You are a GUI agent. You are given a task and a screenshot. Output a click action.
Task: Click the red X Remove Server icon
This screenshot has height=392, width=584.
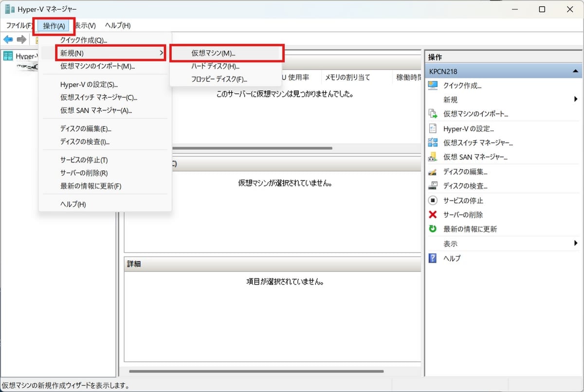[x=433, y=214]
